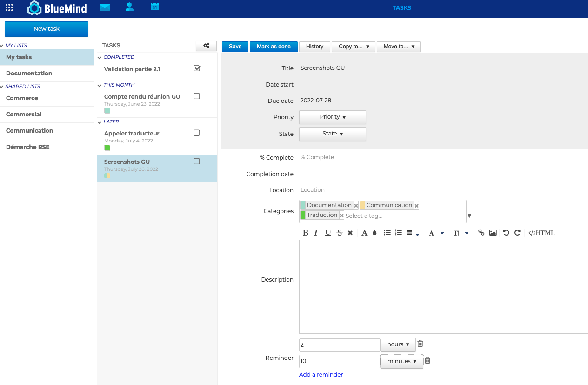Check the Compte rendu réunion GU task

tap(196, 96)
